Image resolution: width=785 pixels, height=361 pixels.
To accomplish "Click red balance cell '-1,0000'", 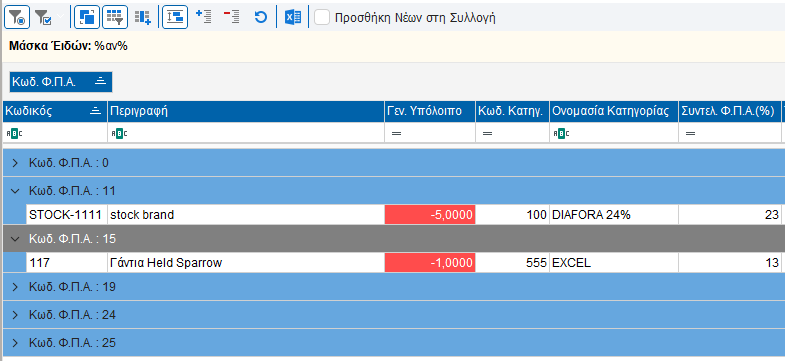I will [430, 263].
